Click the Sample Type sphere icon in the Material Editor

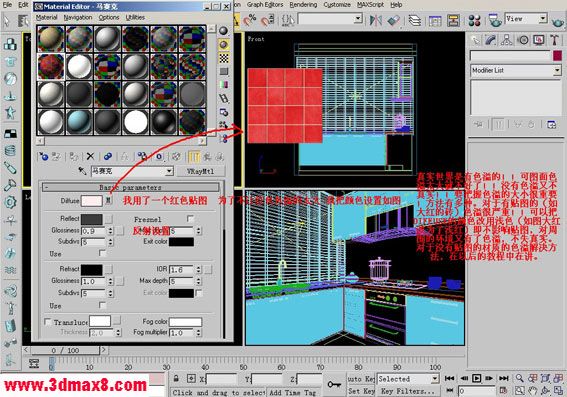[x=224, y=31]
